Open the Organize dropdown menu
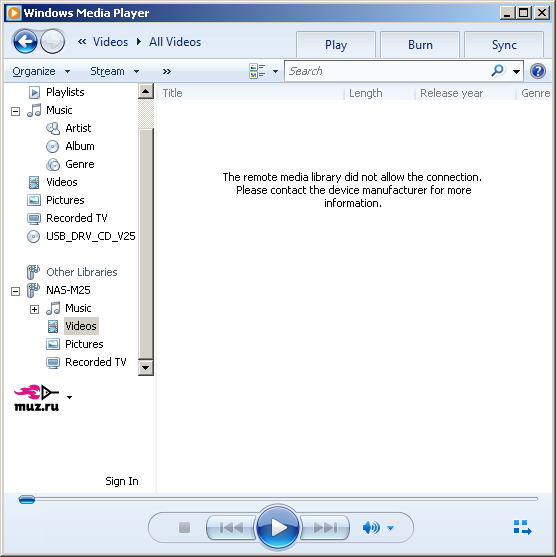The image size is (556, 557). click(41, 71)
